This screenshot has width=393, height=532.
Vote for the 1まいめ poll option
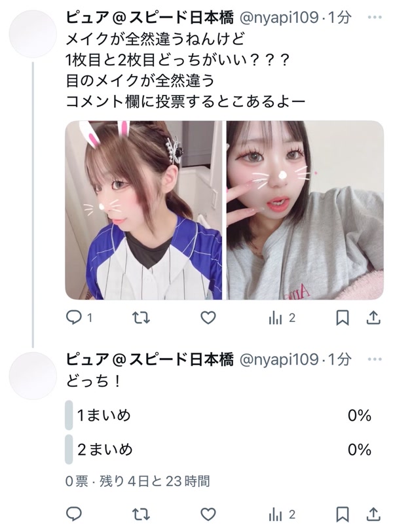(x=218, y=415)
